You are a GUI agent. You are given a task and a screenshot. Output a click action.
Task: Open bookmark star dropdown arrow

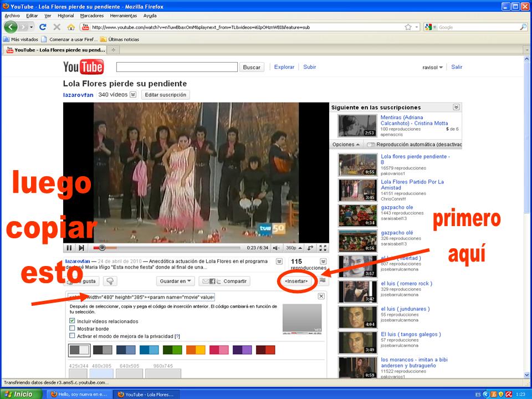[417, 27]
